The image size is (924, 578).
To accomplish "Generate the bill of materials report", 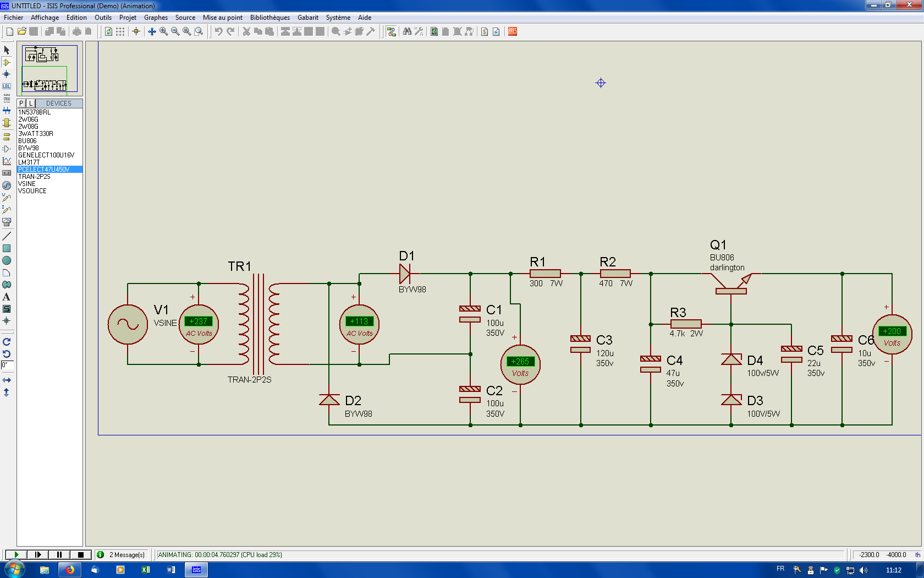I will coord(484,31).
